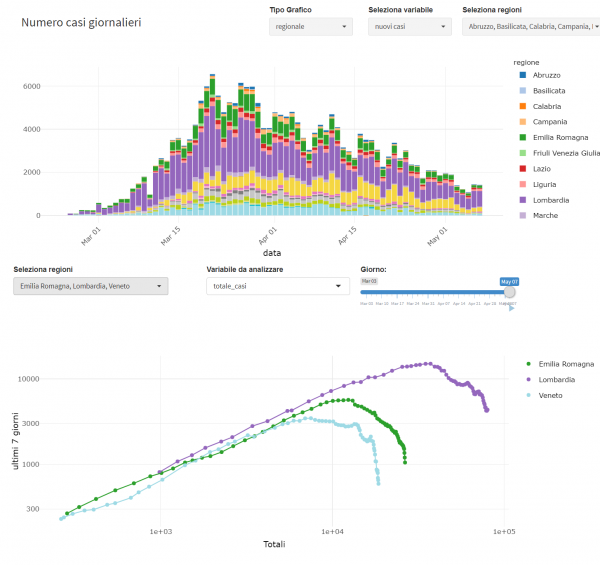Open the Tipo Grafico dropdown

[310, 28]
